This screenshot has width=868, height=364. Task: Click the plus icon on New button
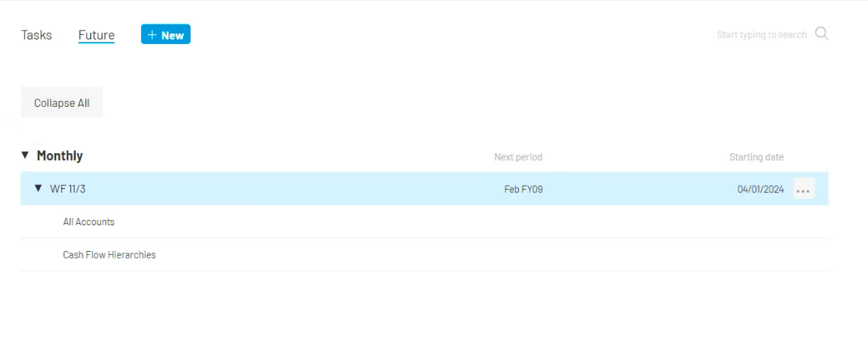click(152, 35)
